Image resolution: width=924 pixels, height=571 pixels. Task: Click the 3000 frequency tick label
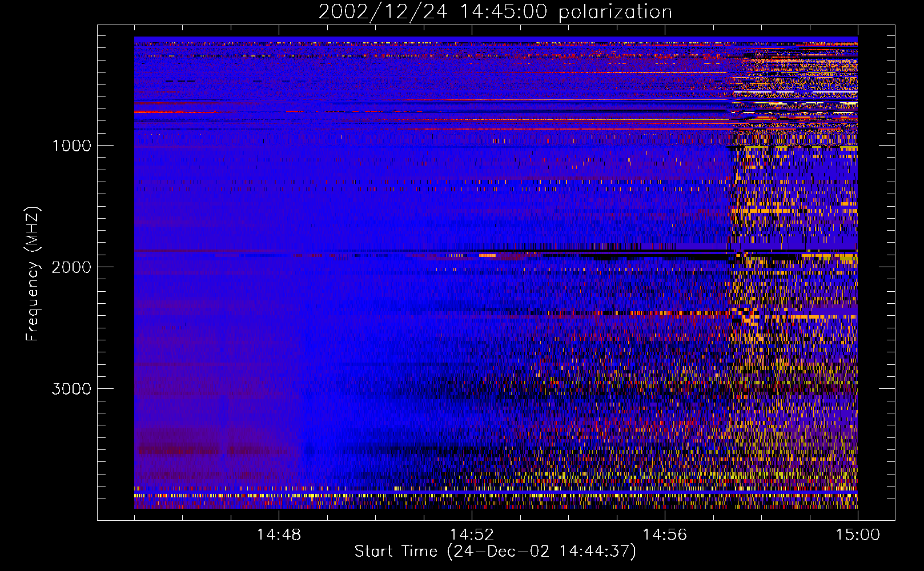tap(71, 389)
